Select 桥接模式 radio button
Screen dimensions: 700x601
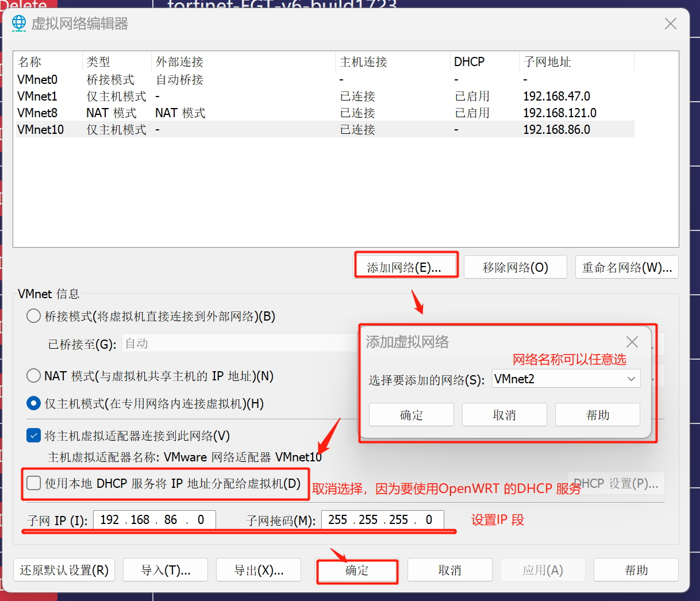click(33, 316)
